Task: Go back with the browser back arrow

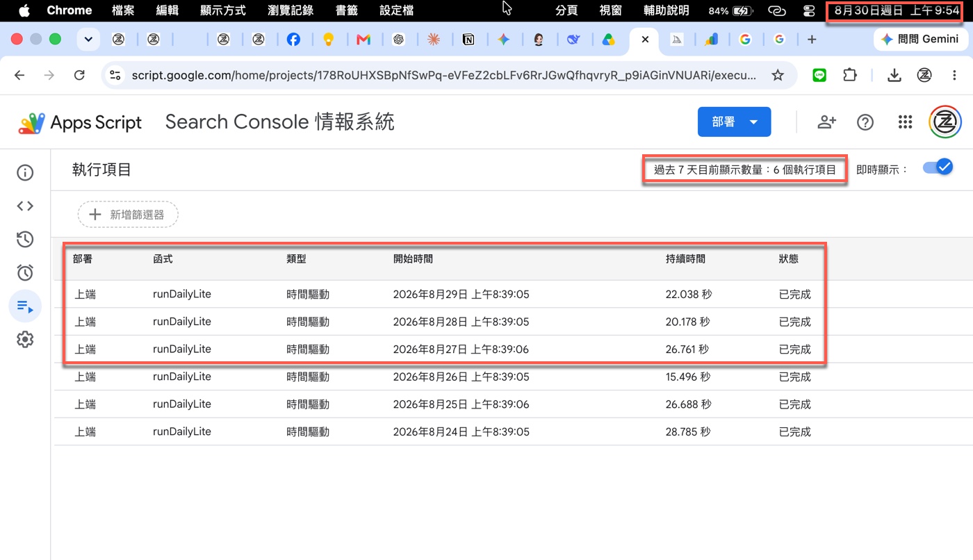Action: click(19, 75)
